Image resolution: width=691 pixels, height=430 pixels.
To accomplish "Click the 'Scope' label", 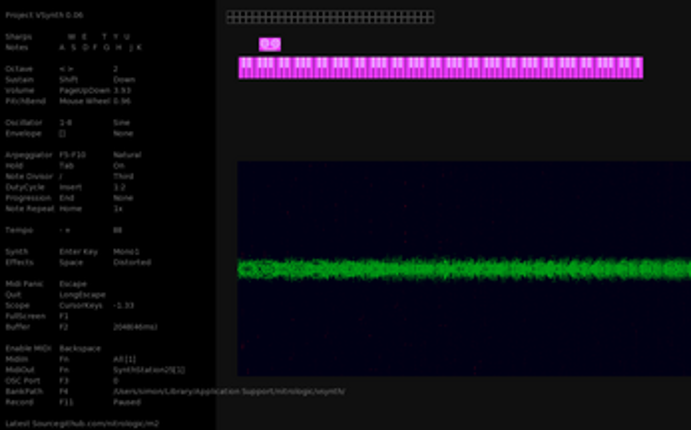I will point(17,305).
